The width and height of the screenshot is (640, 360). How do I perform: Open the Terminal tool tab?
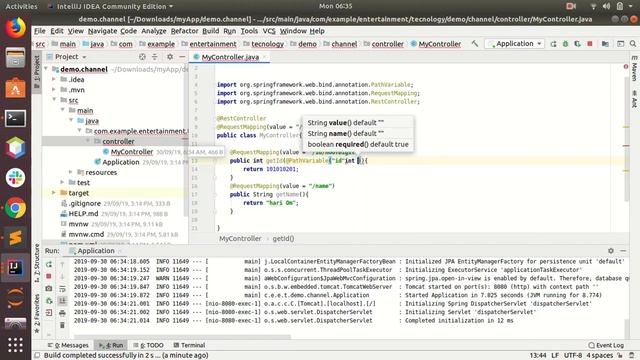189,345
